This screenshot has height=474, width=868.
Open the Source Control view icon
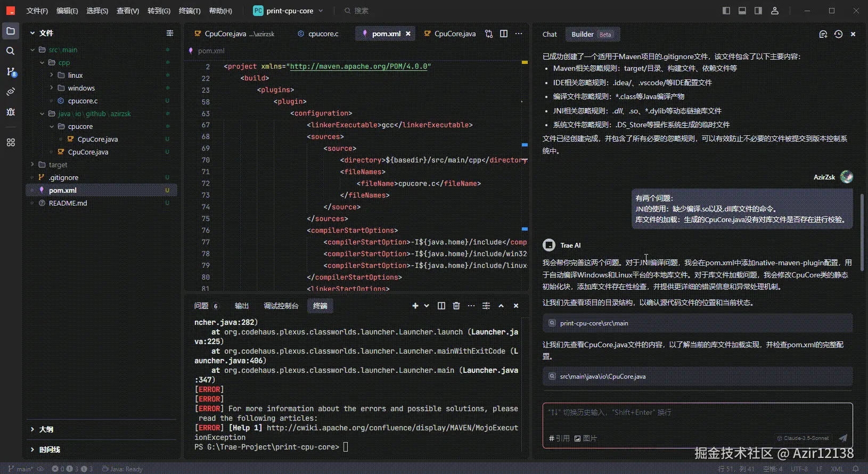pos(11,71)
